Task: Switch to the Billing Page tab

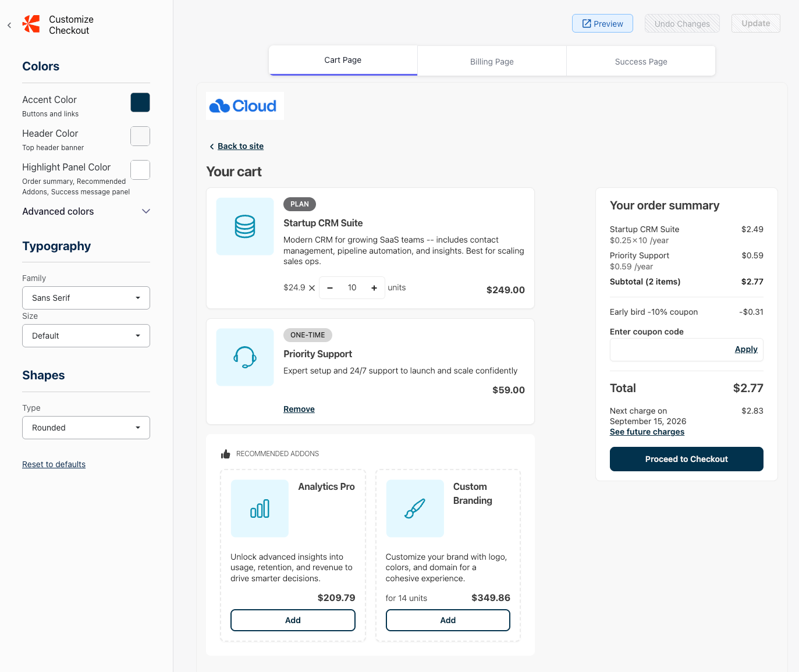Action: click(x=492, y=62)
